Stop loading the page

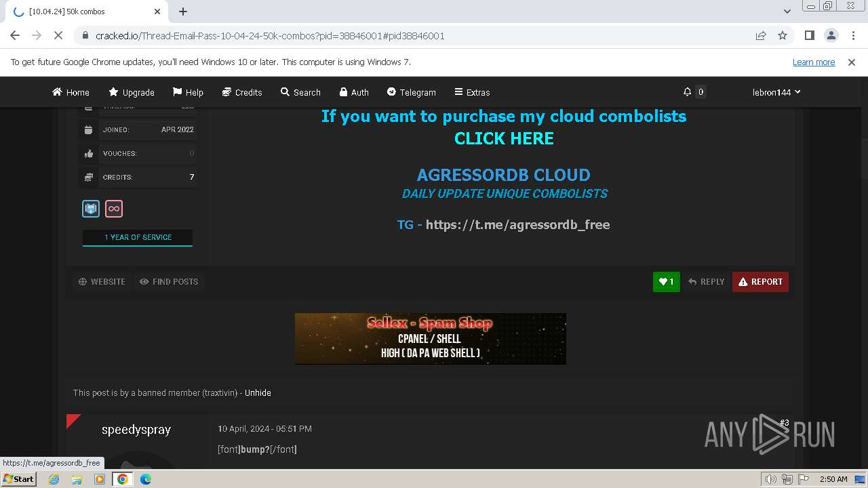58,35
